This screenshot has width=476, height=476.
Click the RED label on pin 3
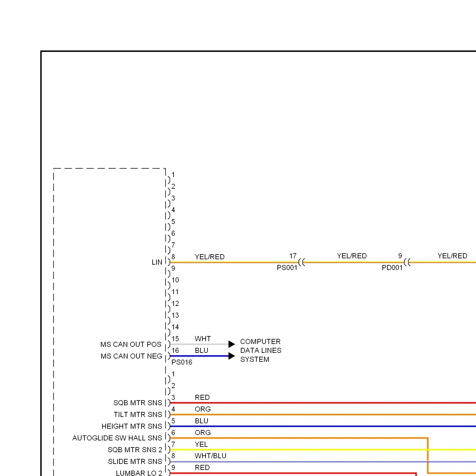point(202,397)
